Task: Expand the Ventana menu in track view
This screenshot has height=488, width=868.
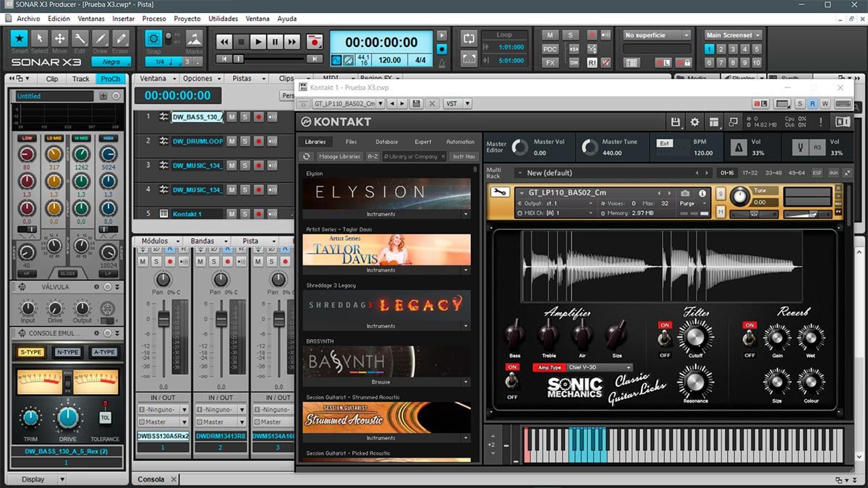Action: 157,78
